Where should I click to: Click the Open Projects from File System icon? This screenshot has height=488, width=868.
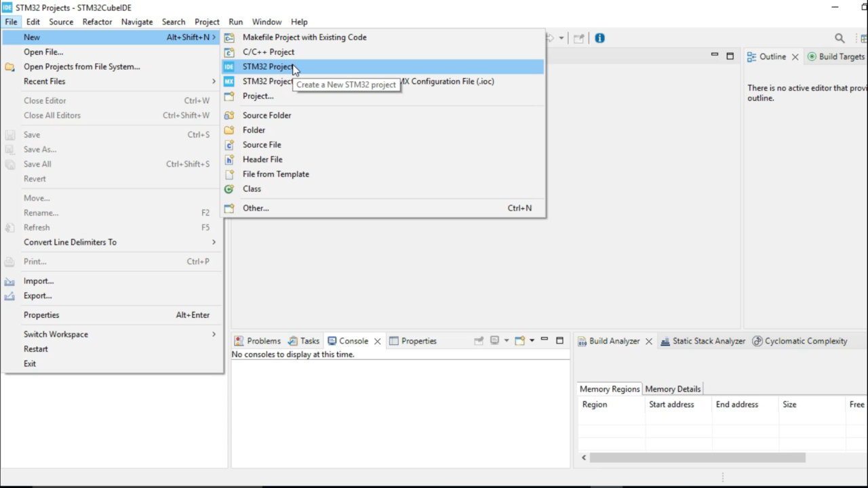[9, 67]
